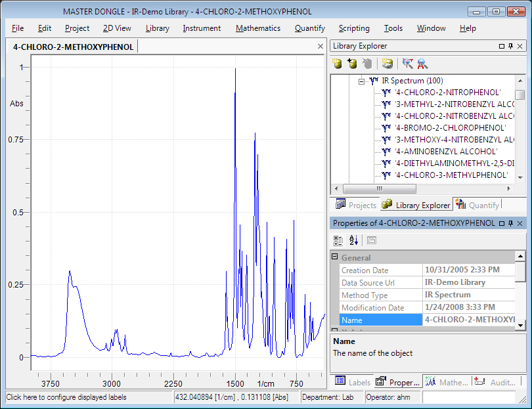Click the configure displayed labels status text

(66, 397)
